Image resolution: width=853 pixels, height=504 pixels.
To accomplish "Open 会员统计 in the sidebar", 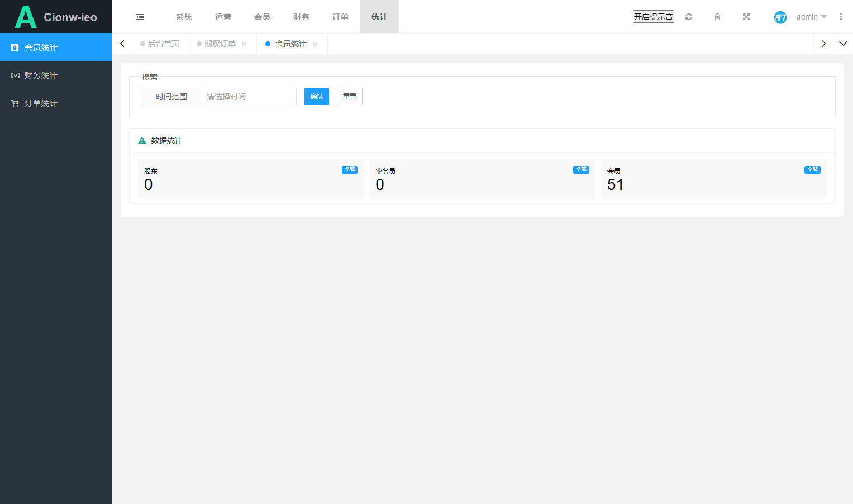I will tap(56, 47).
